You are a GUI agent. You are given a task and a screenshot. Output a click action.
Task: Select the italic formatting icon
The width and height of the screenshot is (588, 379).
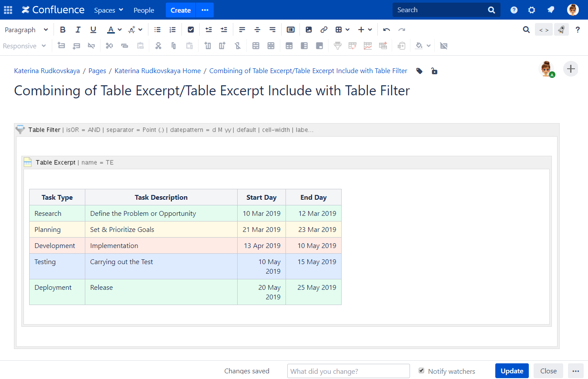(x=78, y=30)
